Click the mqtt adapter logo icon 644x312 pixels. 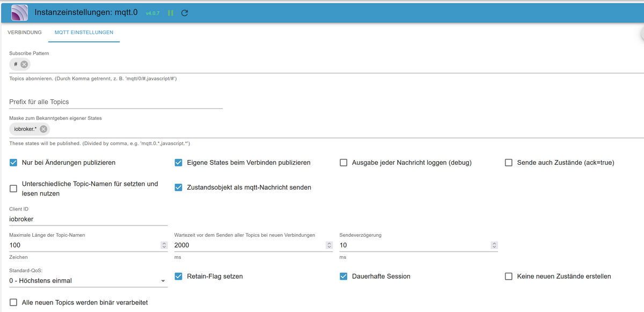tap(19, 12)
